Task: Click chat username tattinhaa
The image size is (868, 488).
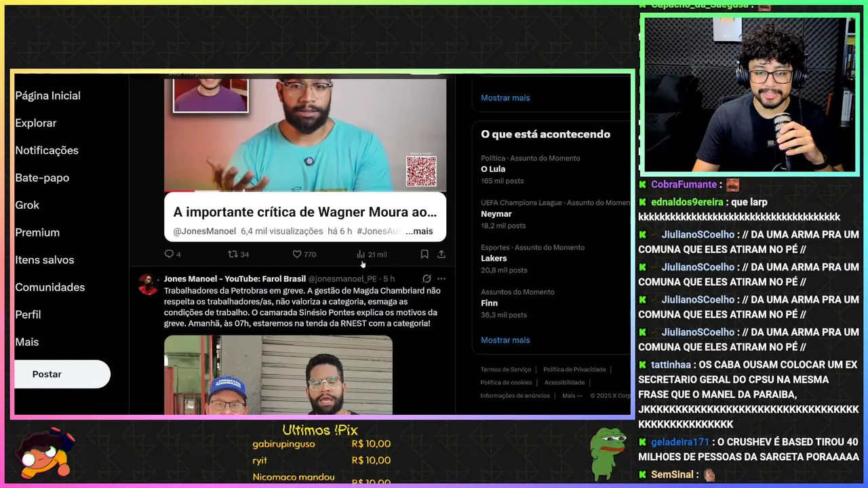Action: coord(671,365)
